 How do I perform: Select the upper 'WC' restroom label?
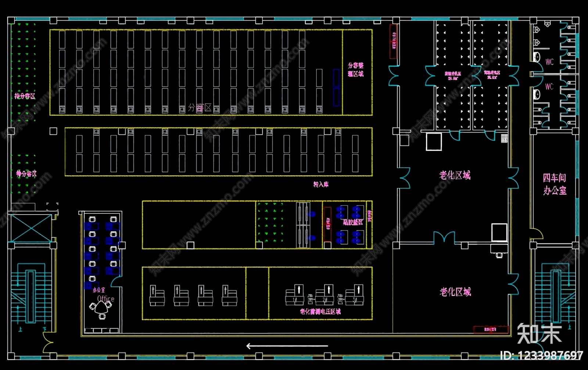click(549, 62)
